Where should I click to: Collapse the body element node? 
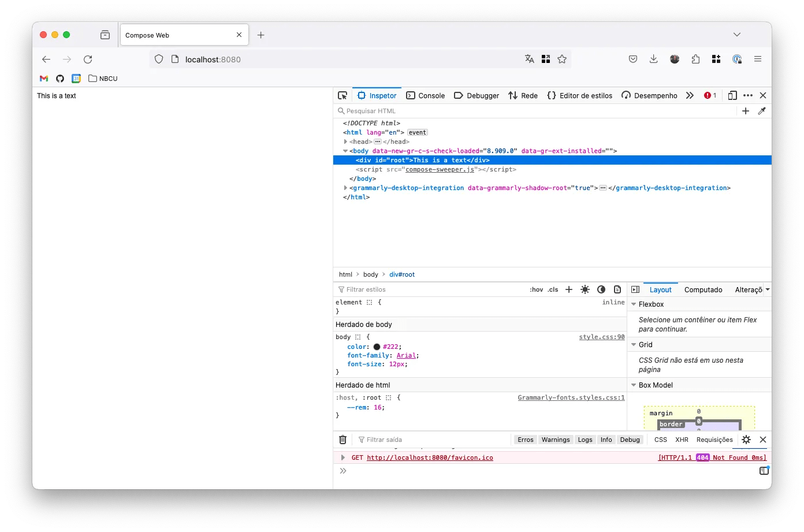[345, 151]
